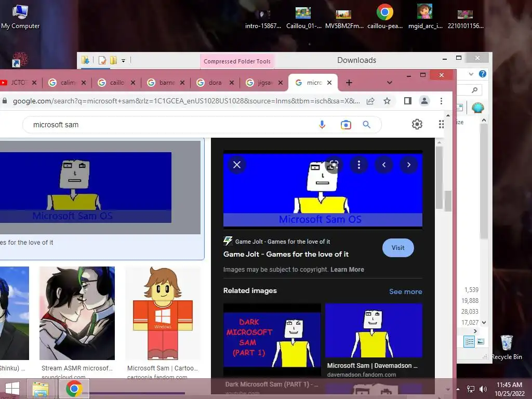
Task: Open My Computer desktop icon
Action: tap(20, 17)
